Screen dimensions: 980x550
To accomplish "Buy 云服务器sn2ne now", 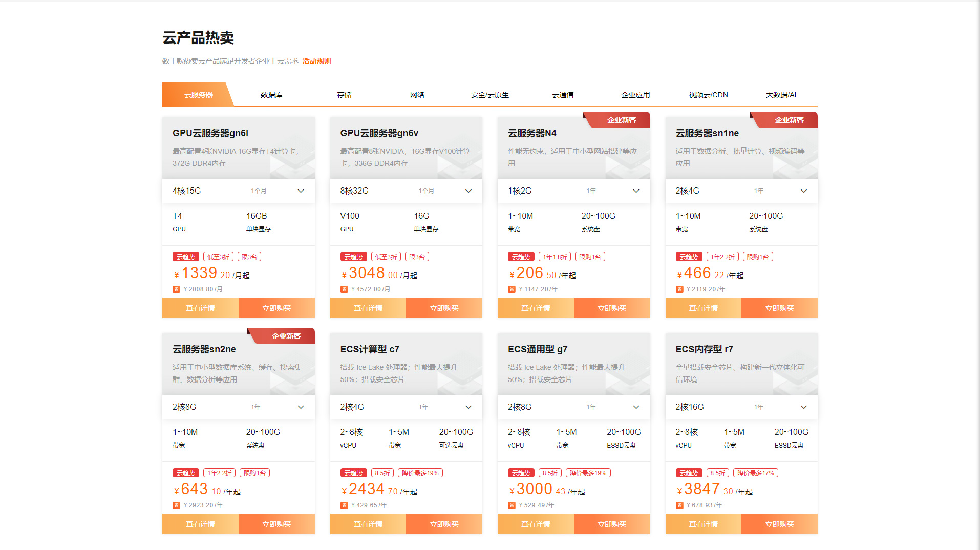I will click(x=276, y=524).
